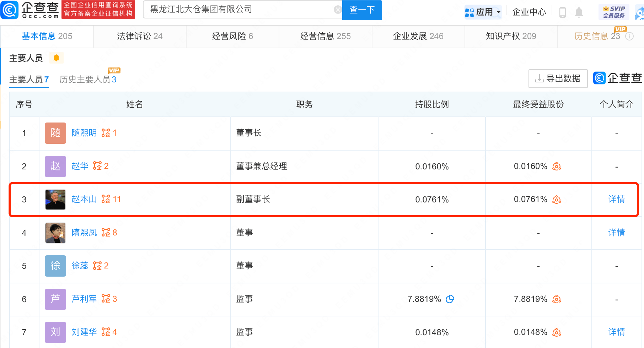Click the Qcc.com logo icon
The image size is (644, 348).
pyautogui.click(x=10, y=10)
